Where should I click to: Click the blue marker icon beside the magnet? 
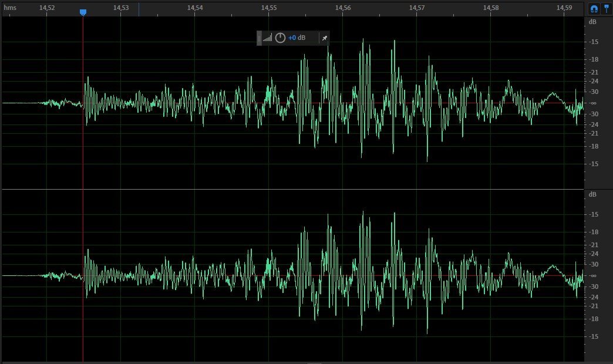click(x=607, y=8)
